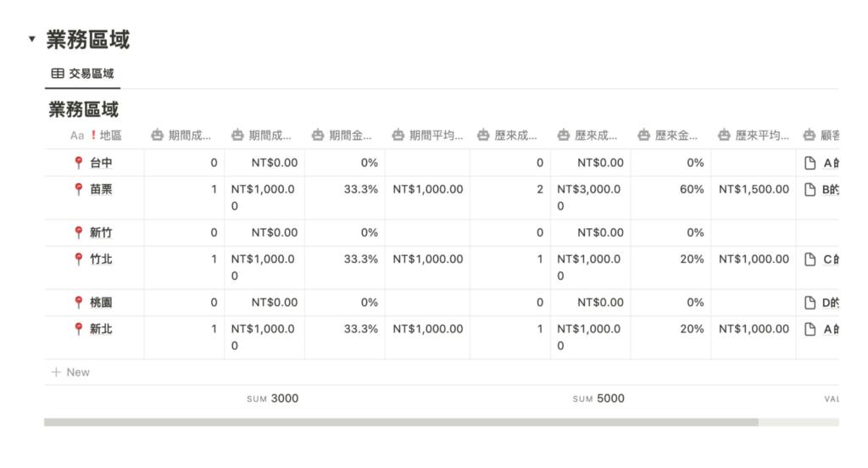
Task: Click the pin icon next to 台中
Action: pos(80,163)
